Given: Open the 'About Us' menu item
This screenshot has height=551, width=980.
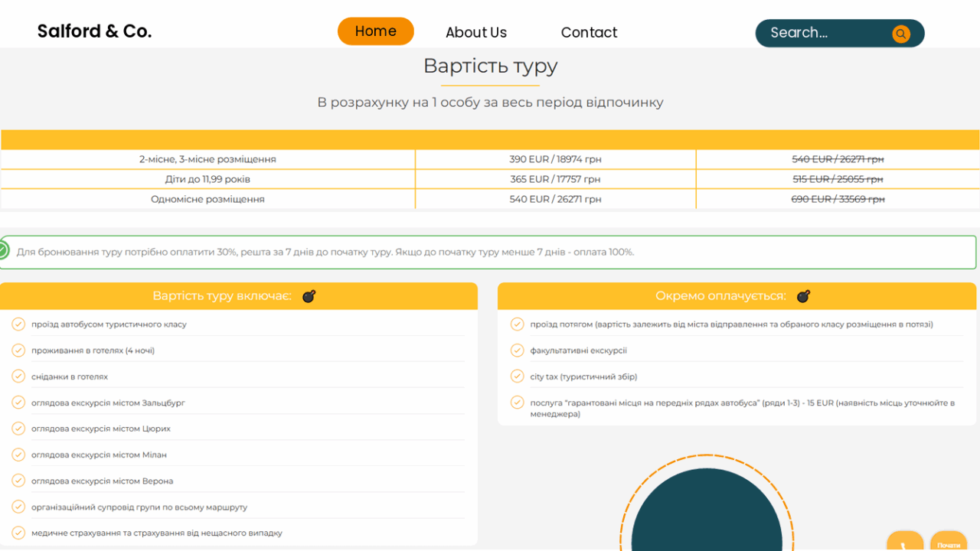Looking at the screenshot, I should pos(475,33).
